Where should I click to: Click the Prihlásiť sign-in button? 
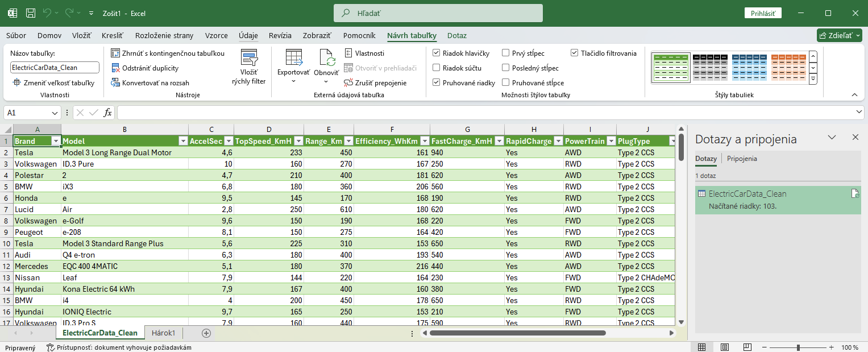pos(763,13)
